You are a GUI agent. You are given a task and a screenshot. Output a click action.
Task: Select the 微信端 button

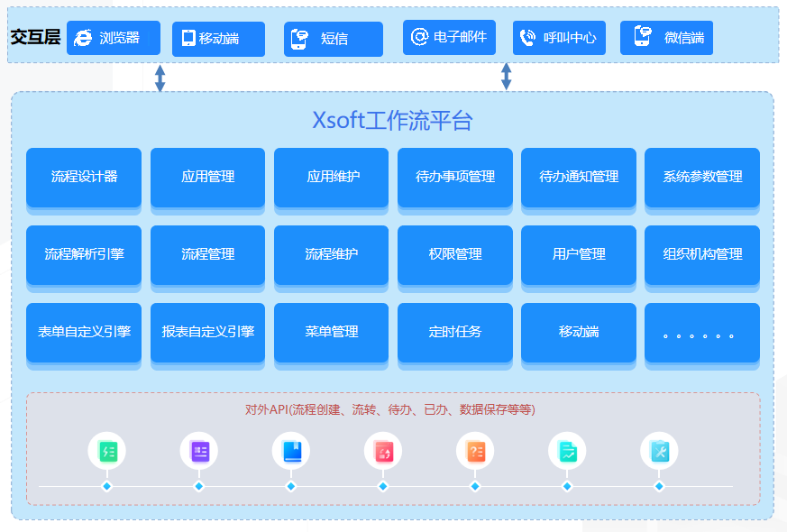tap(666, 38)
